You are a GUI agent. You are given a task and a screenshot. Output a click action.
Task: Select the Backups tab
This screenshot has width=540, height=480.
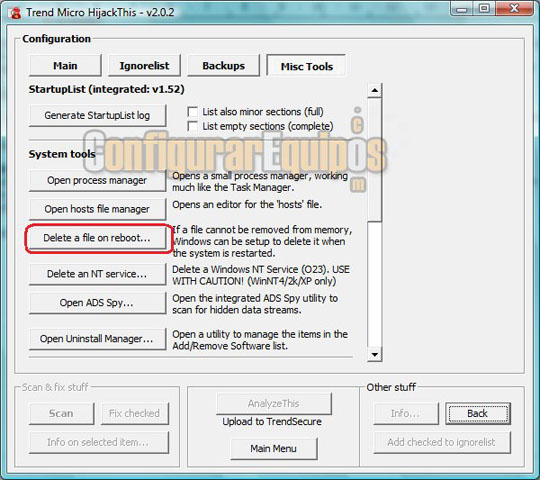pos(224,65)
